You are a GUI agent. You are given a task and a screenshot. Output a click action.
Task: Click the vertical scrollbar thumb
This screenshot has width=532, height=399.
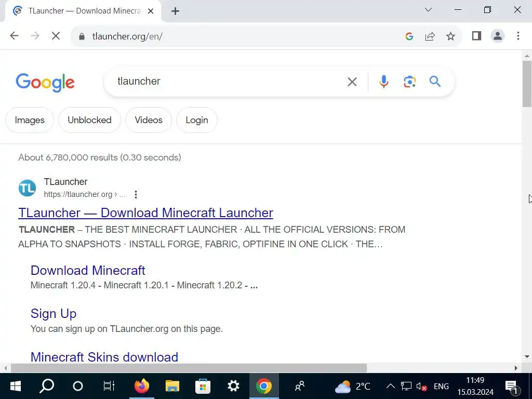coord(527,84)
